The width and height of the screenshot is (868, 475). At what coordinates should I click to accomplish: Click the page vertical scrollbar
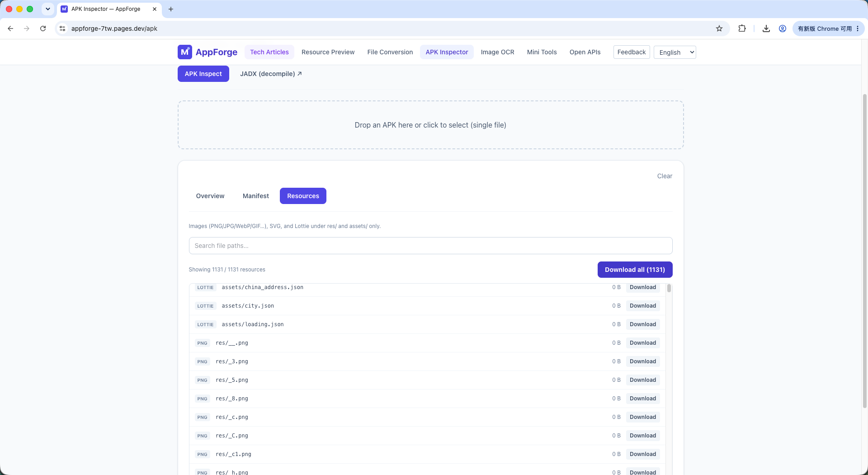(865, 251)
